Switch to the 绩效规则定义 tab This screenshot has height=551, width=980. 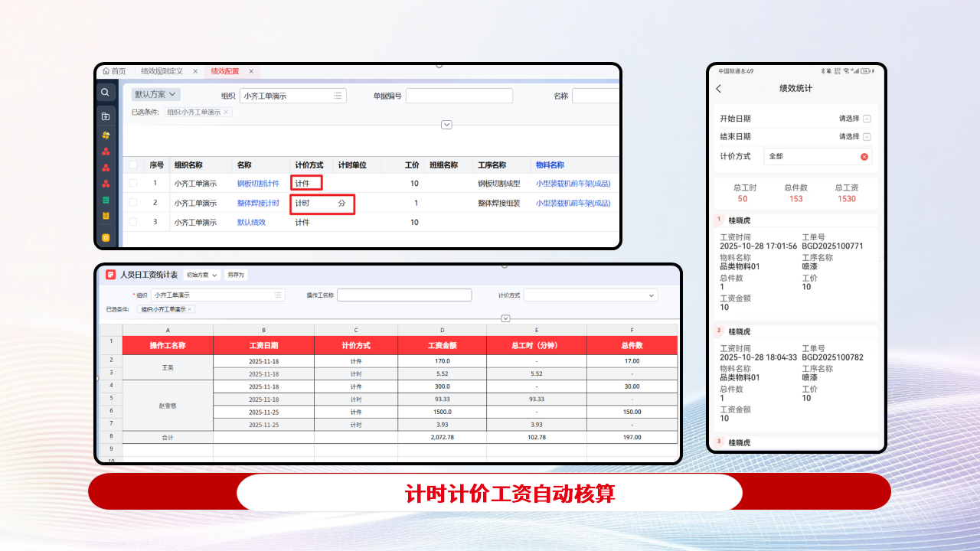coord(161,70)
